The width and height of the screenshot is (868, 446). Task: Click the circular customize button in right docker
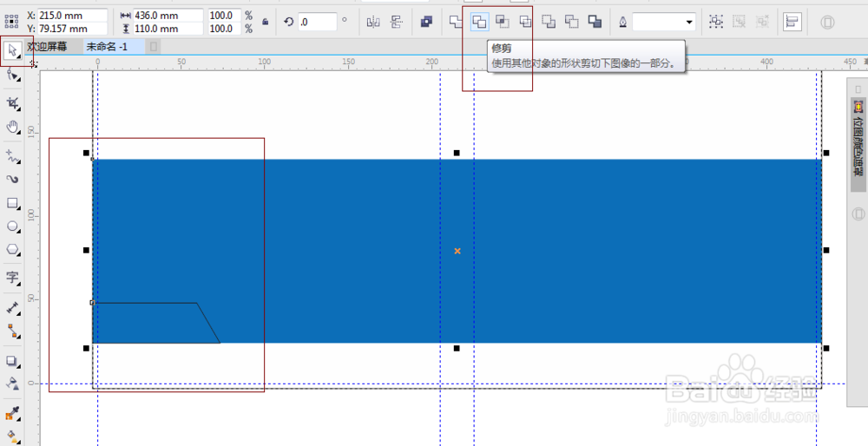point(858,213)
